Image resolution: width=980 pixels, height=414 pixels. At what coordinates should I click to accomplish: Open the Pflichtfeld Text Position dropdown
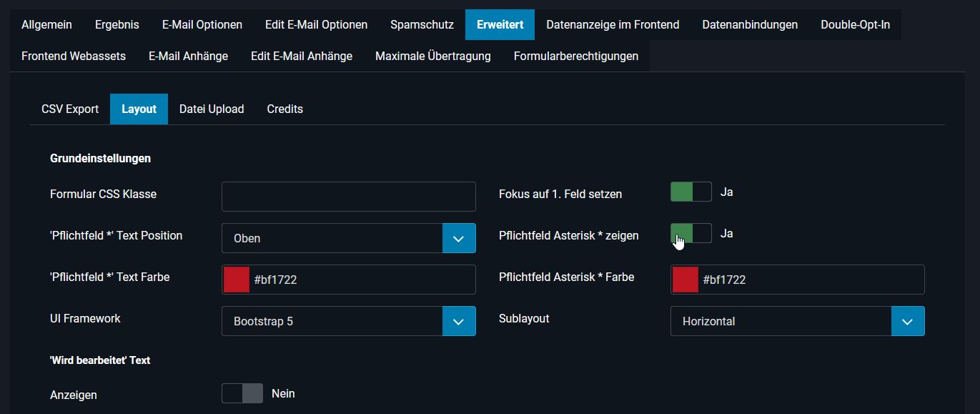click(x=458, y=237)
